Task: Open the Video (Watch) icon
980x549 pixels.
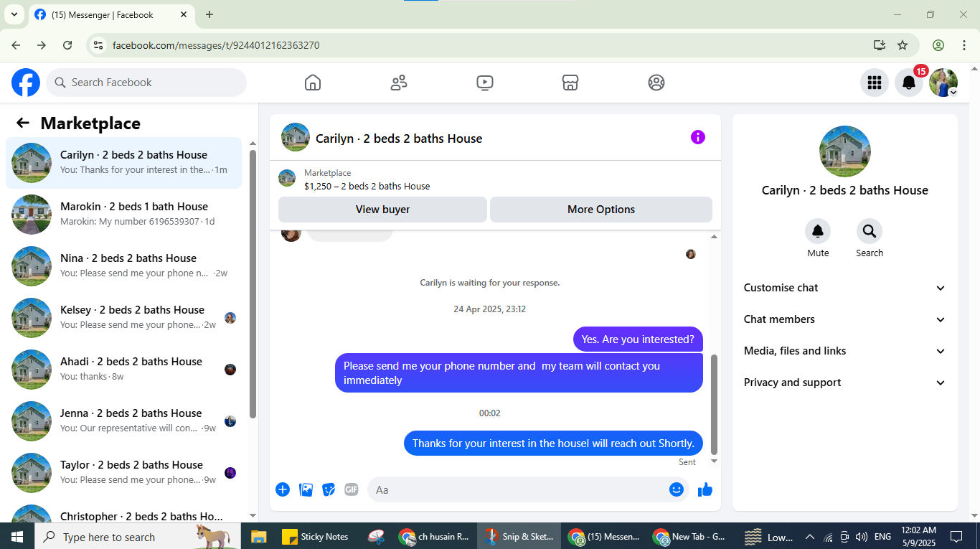Action: (x=485, y=83)
